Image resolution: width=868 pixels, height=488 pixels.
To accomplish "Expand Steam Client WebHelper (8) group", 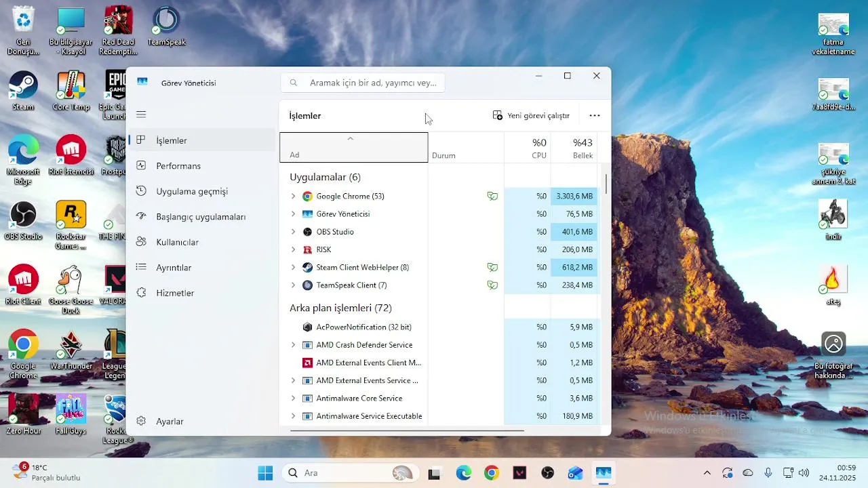I will (293, 268).
